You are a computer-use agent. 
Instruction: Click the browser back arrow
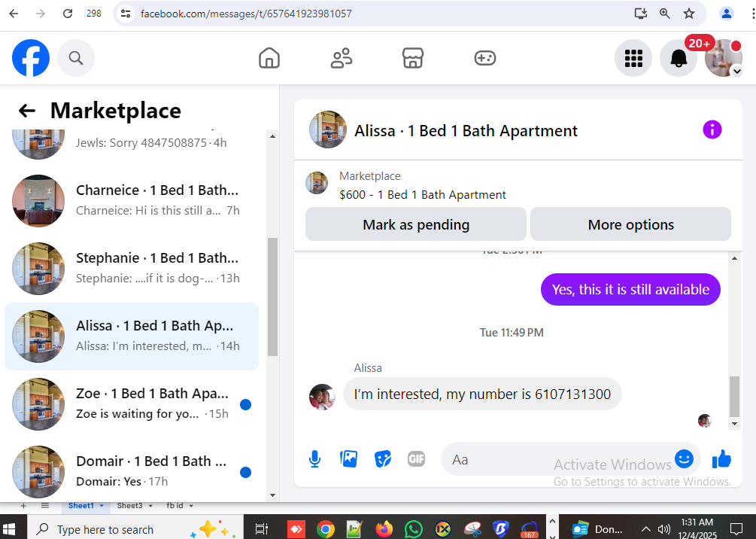click(x=14, y=14)
